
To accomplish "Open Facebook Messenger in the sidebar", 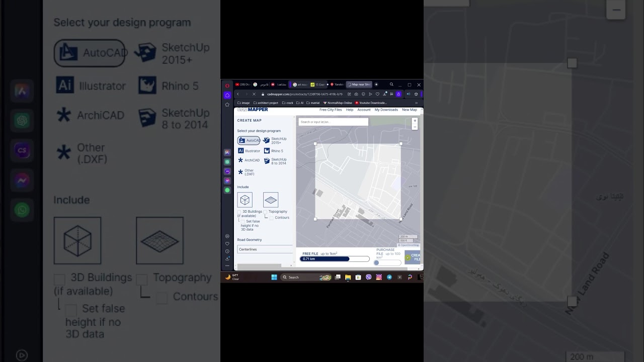I will click(x=227, y=180).
